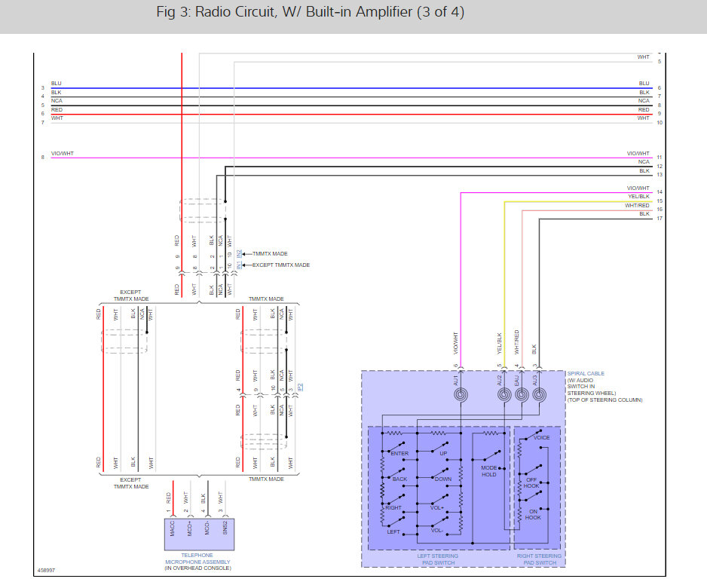Click the EAU spiral coil symbol
707x588 pixels.
pyautogui.click(x=522, y=395)
